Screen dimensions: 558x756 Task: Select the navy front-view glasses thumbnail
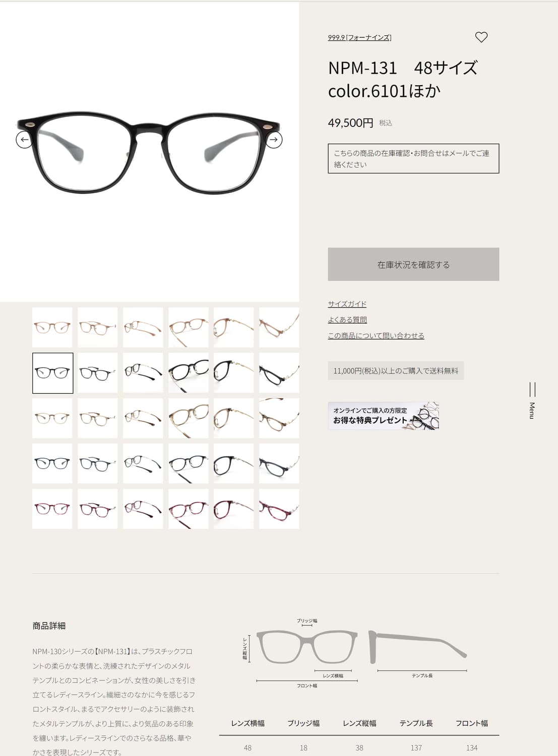tap(52, 464)
